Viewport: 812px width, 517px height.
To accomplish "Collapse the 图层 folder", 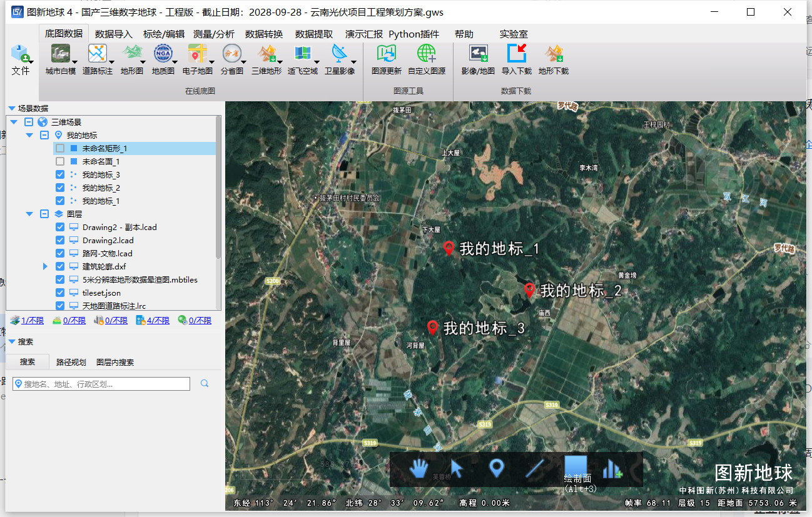I will (x=29, y=214).
